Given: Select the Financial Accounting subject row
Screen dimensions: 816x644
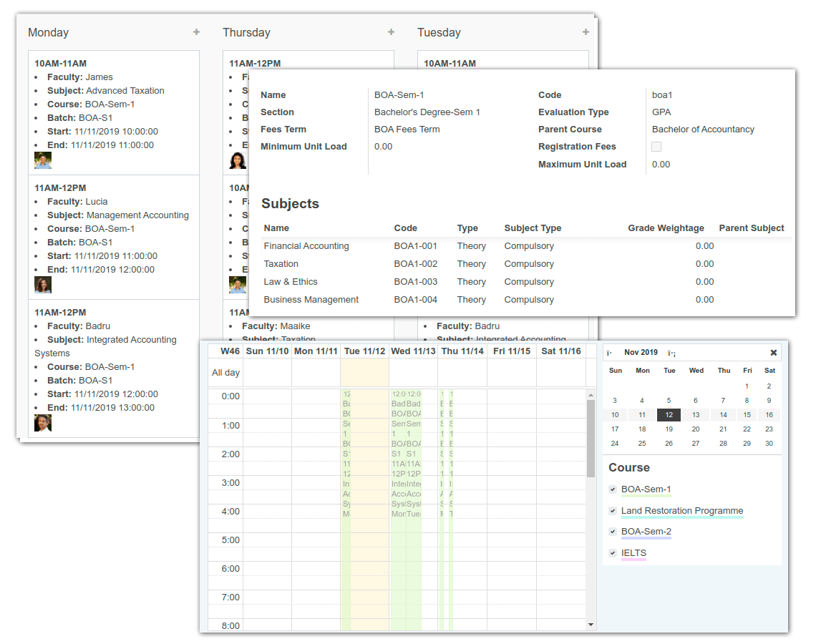Looking at the screenshot, I should pyautogui.click(x=306, y=245).
